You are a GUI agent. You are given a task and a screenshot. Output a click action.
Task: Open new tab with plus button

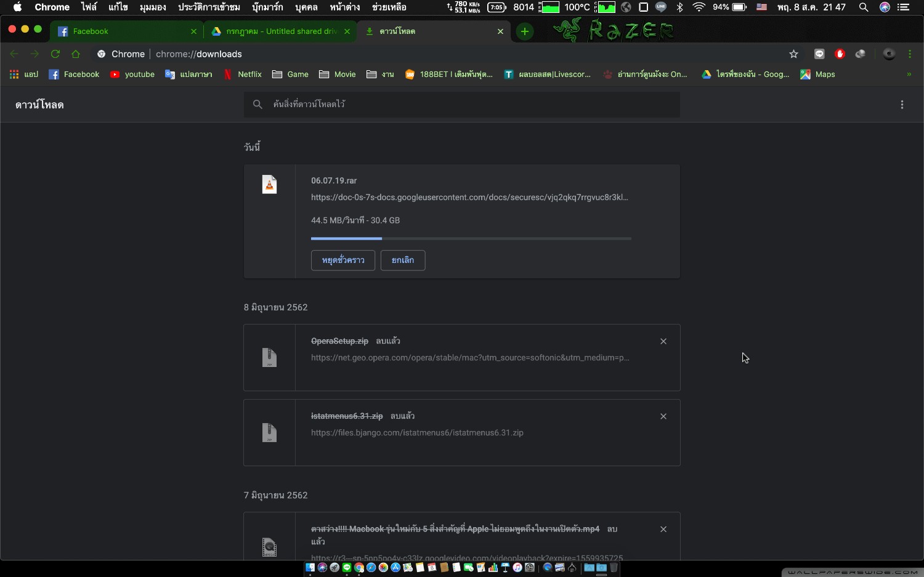(x=525, y=31)
